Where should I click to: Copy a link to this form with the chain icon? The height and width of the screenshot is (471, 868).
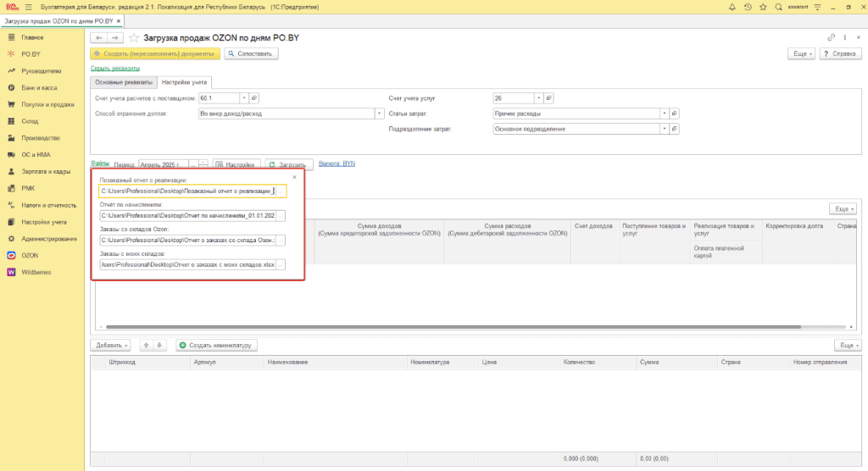coord(831,37)
